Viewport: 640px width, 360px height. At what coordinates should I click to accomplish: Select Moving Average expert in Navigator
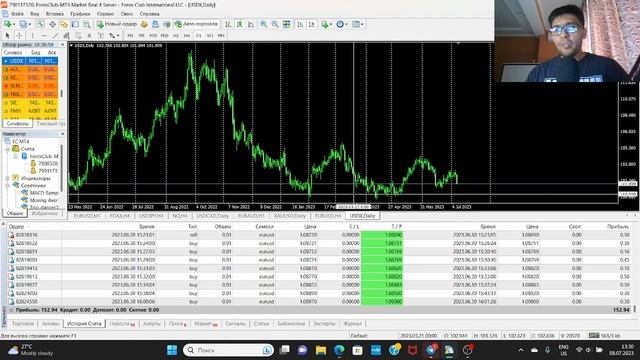pyautogui.click(x=43, y=200)
